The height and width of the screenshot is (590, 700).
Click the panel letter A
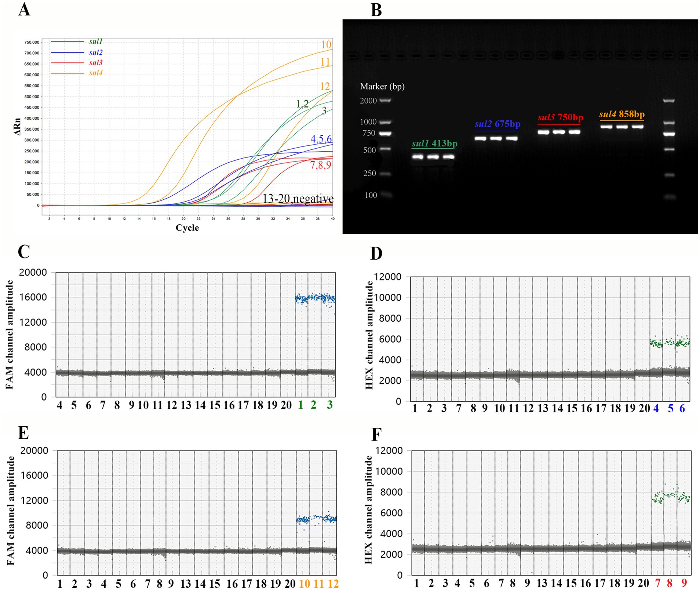point(24,9)
